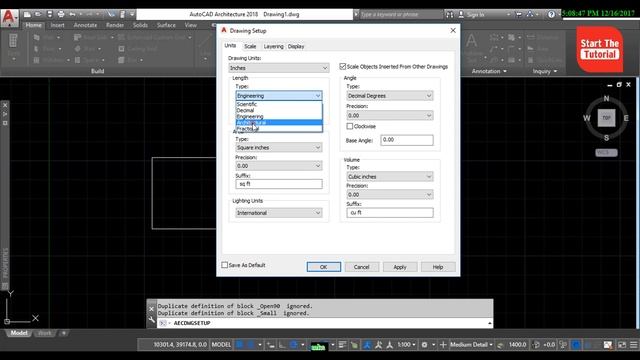This screenshot has width=640, height=360.
Task: Open the workspace gear icon in status bar
Action: pyautogui.click(x=424, y=344)
